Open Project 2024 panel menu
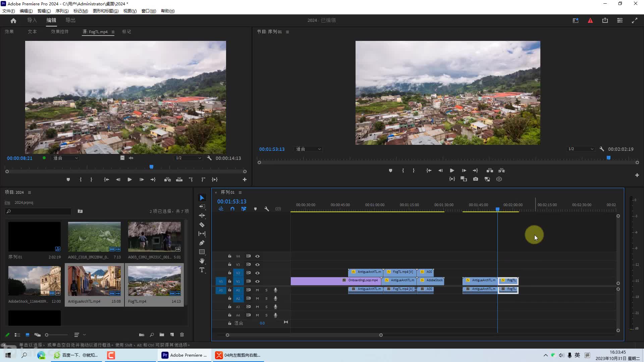This screenshot has height=362, width=644. [30, 192]
